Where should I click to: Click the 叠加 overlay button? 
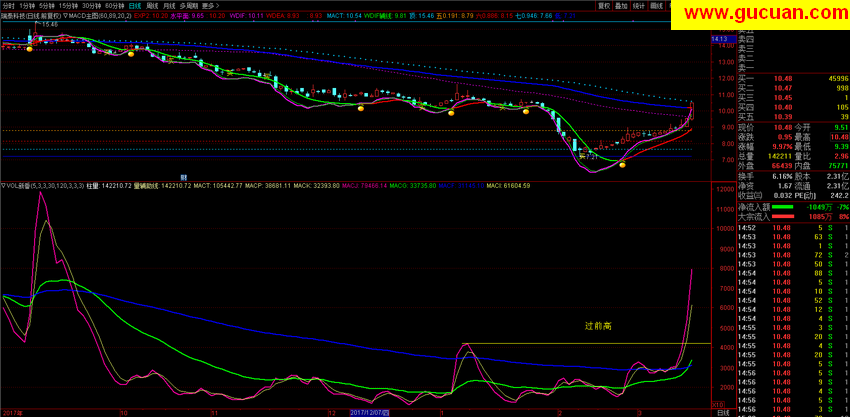621,5
